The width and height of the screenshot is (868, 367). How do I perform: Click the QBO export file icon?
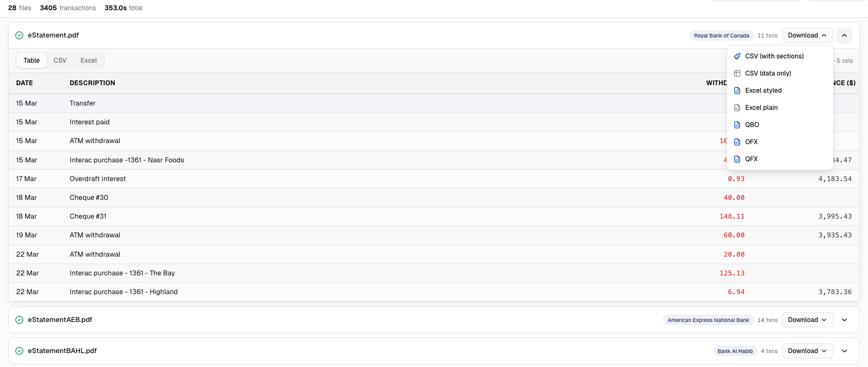click(x=737, y=124)
